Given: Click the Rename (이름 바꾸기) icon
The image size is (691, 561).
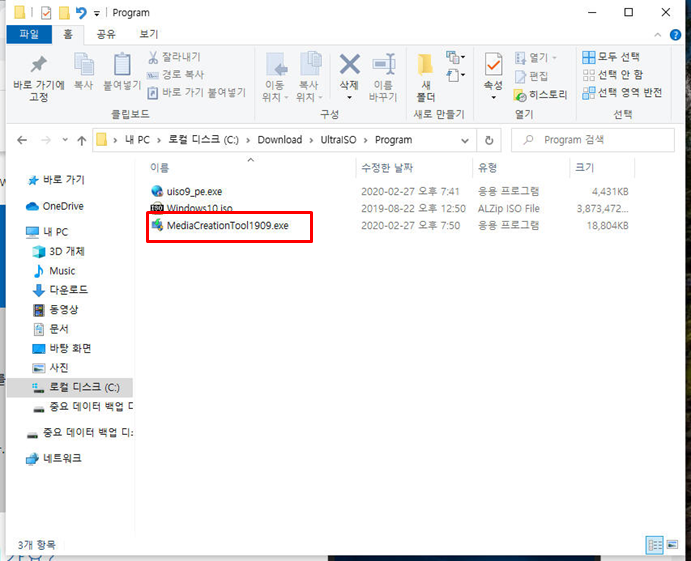Looking at the screenshot, I should pos(383,65).
